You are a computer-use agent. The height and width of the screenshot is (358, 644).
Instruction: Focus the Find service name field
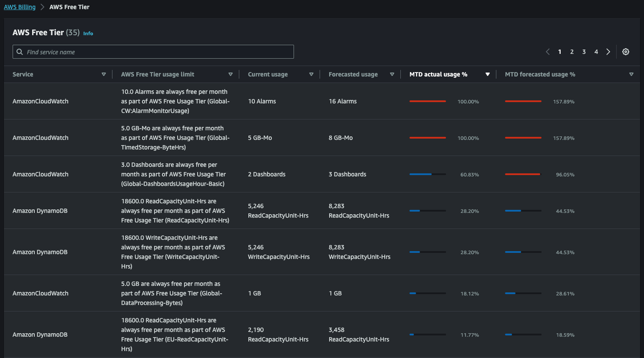point(153,52)
